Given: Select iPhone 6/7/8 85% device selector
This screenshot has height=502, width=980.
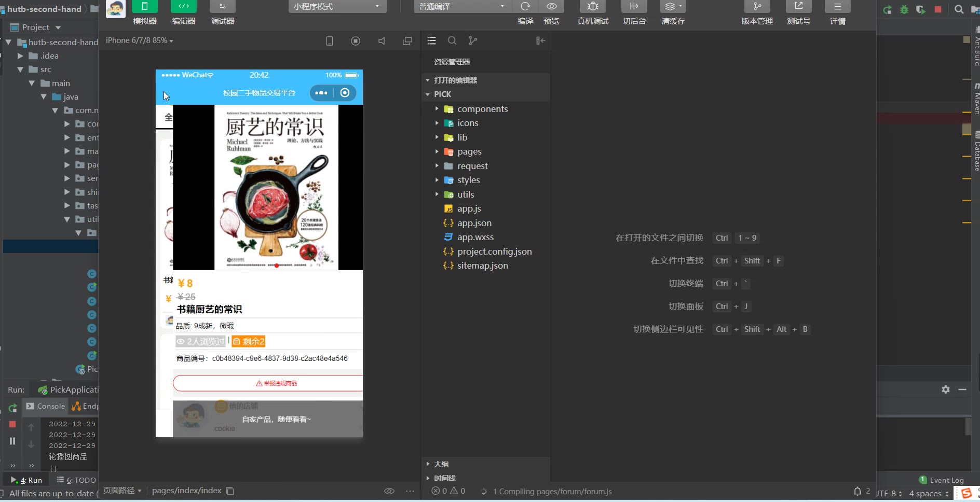Looking at the screenshot, I should (x=139, y=40).
